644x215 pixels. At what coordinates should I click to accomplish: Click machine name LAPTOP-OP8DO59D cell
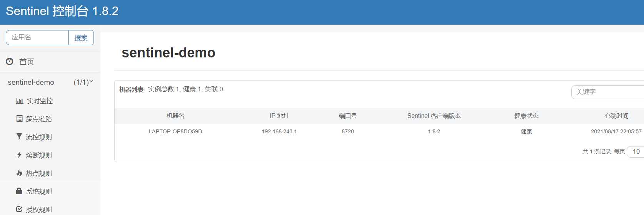pyautogui.click(x=175, y=131)
